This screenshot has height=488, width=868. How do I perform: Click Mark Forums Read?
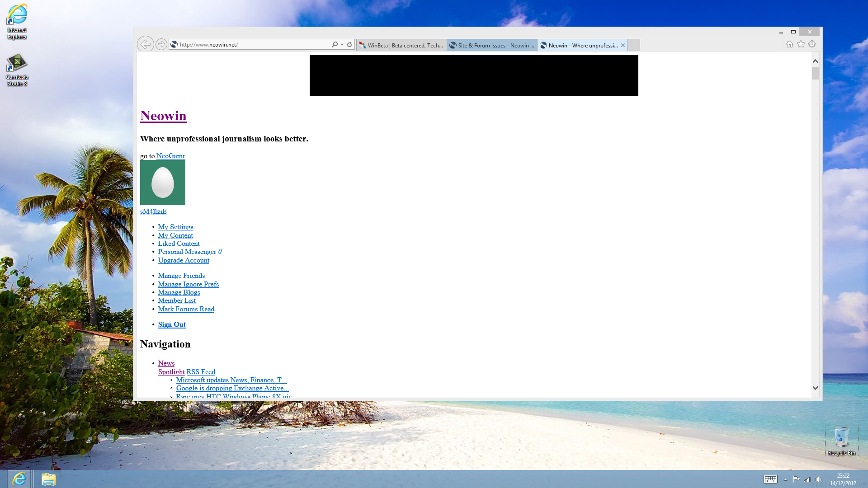[x=186, y=309]
